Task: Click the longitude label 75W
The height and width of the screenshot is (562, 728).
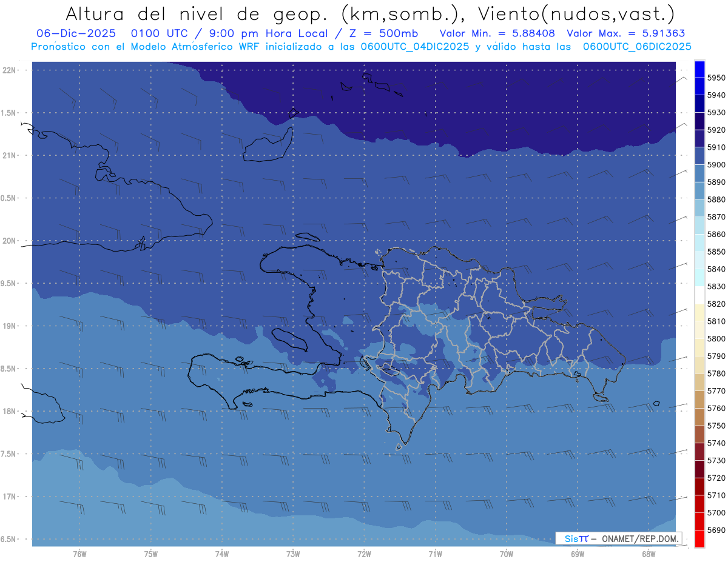Action: [x=151, y=554]
